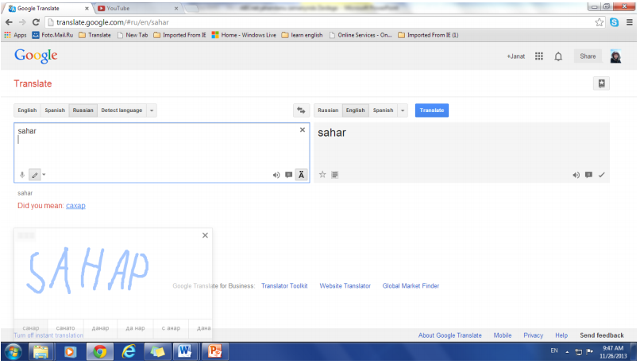Viewport: 644px width, 364px height.
Task: Switch to the YouTube browser tab
Action: [x=137, y=8]
